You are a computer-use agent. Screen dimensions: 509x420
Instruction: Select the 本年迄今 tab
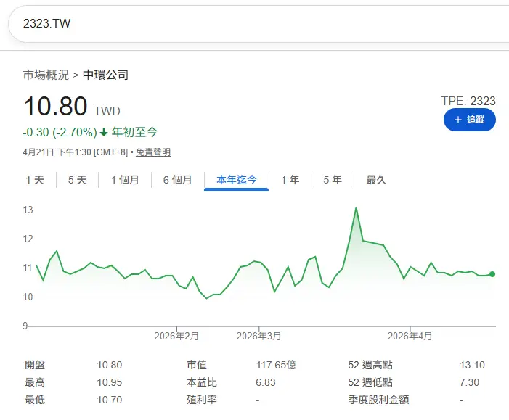point(236,180)
